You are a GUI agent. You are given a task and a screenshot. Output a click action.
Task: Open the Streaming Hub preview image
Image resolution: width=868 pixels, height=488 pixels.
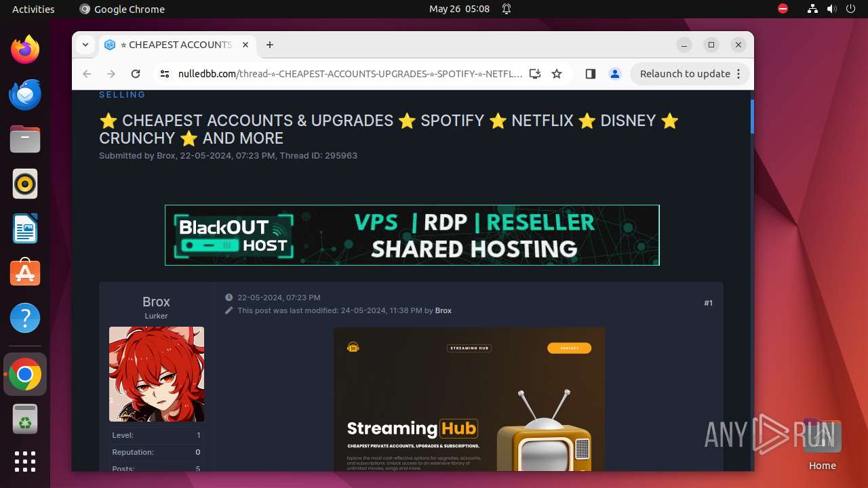[x=469, y=399]
